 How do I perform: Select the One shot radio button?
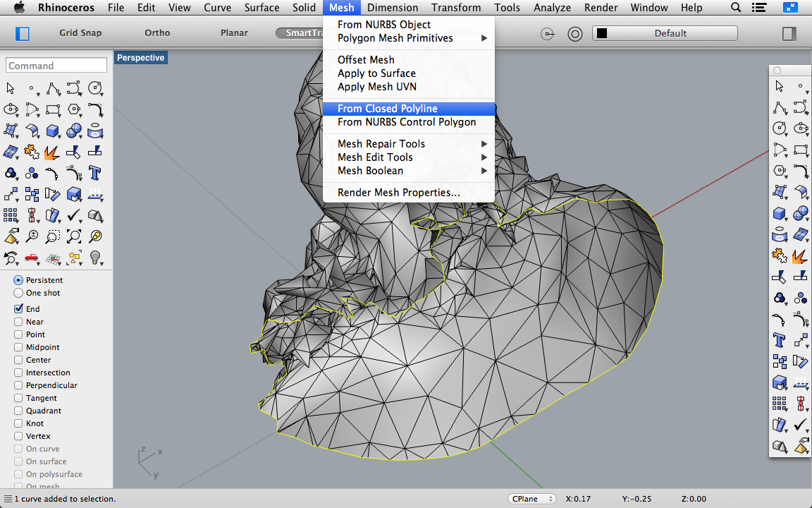tap(19, 293)
